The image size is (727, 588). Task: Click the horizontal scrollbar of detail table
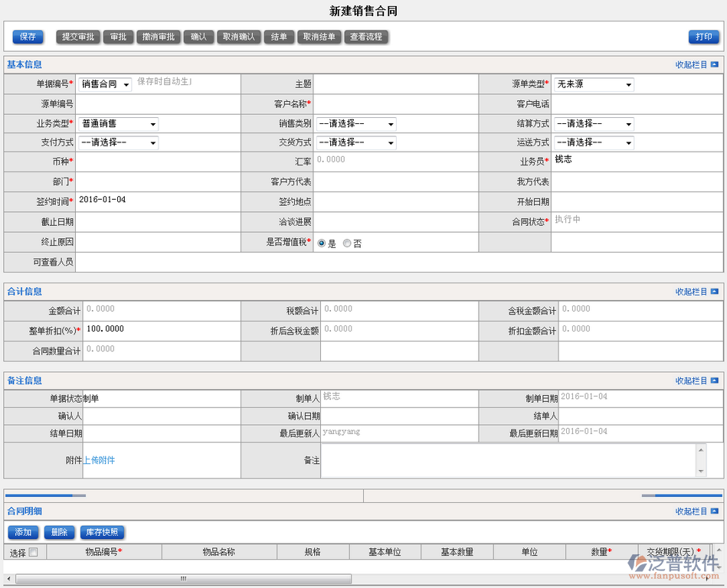pos(182,579)
